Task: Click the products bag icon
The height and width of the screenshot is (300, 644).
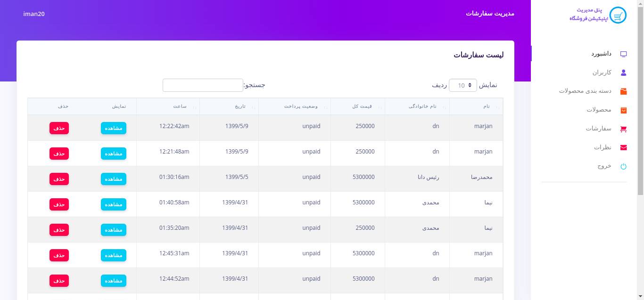Action: point(623,110)
